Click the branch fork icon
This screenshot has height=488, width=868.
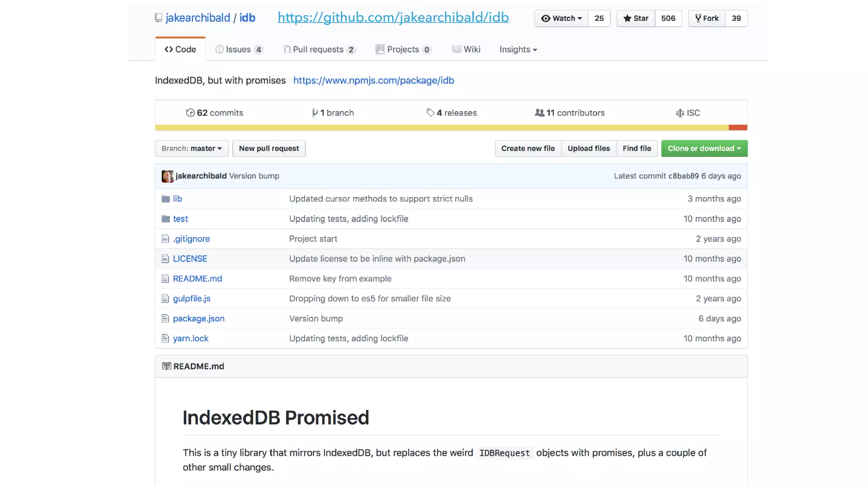pos(315,113)
